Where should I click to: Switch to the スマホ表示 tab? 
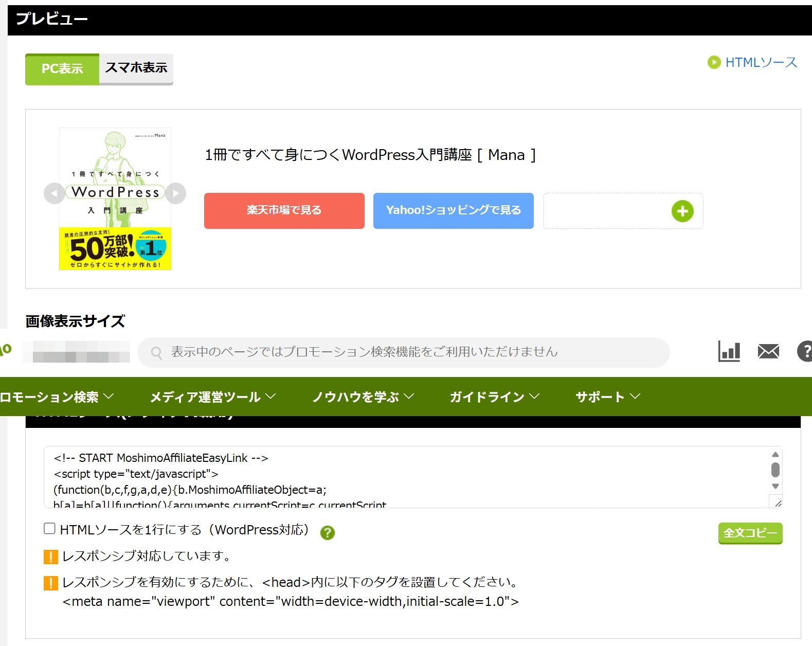(x=136, y=68)
